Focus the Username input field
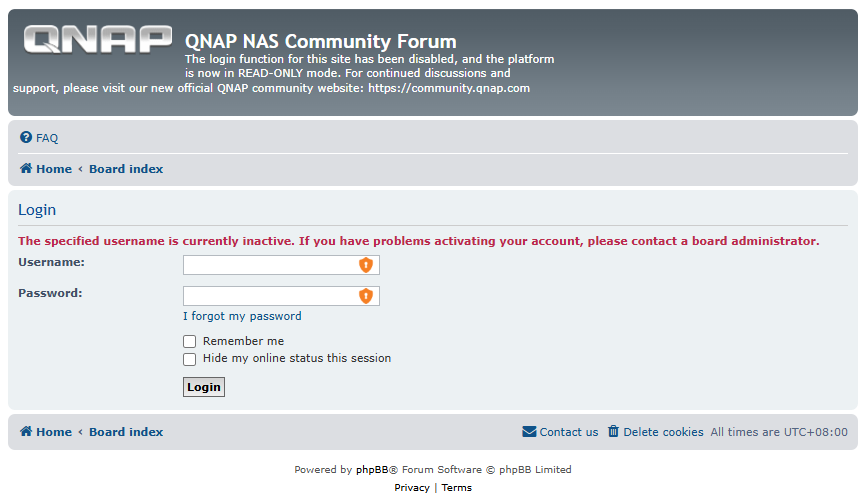Image resolution: width=866 pixels, height=504 pixels. pos(281,265)
